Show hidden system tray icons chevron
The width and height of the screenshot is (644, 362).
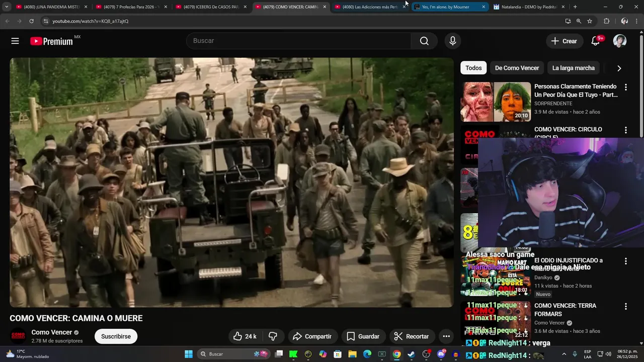(x=563, y=354)
